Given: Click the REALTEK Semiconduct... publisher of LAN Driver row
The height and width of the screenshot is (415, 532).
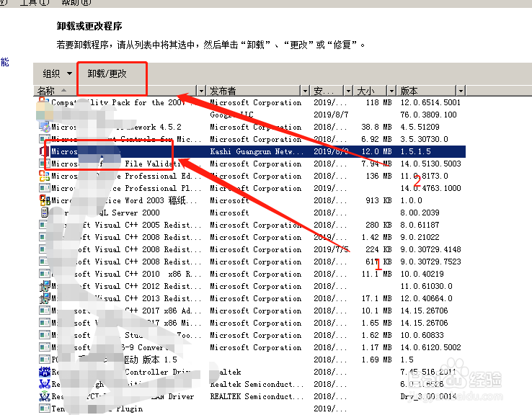Looking at the screenshot, I should [x=257, y=396].
